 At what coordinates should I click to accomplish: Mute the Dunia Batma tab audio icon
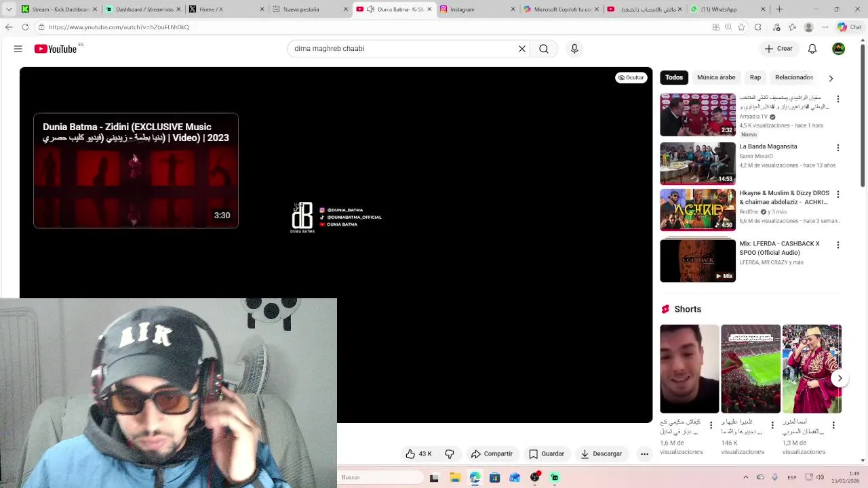(x=371, y=9)
